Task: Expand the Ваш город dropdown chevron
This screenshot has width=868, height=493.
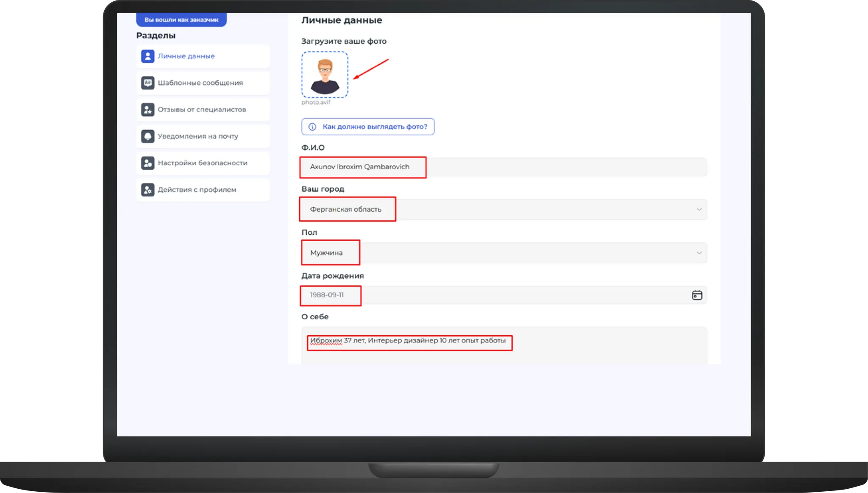Action: click(699, 209)
